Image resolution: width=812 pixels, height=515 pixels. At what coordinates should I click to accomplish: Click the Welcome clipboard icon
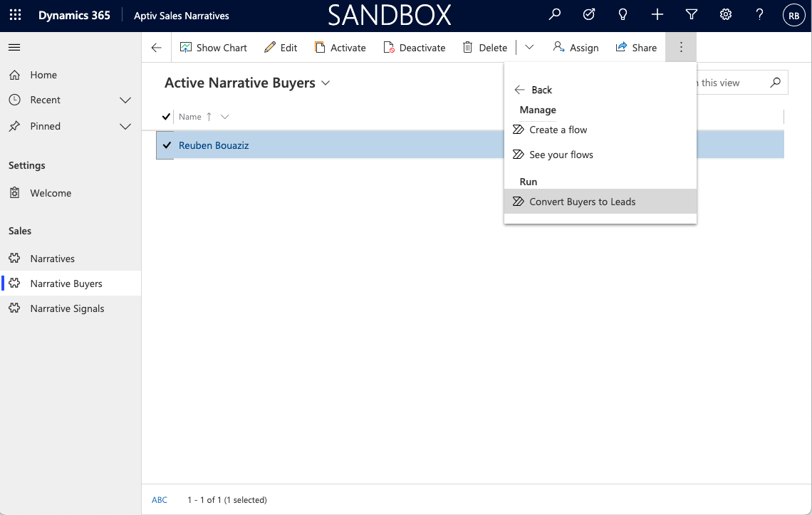click(x=14, y=193)
